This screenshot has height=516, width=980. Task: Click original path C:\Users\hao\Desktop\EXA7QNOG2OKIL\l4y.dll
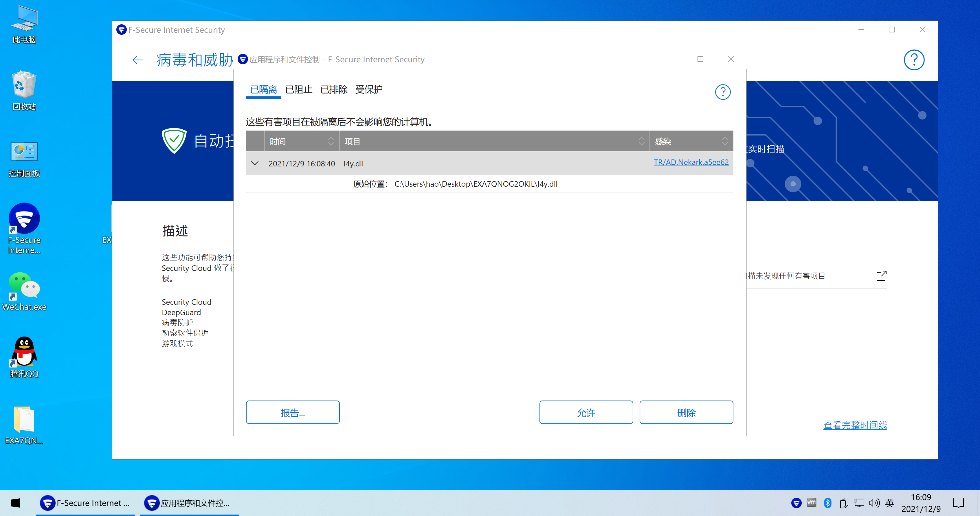(x=476, y=184)
